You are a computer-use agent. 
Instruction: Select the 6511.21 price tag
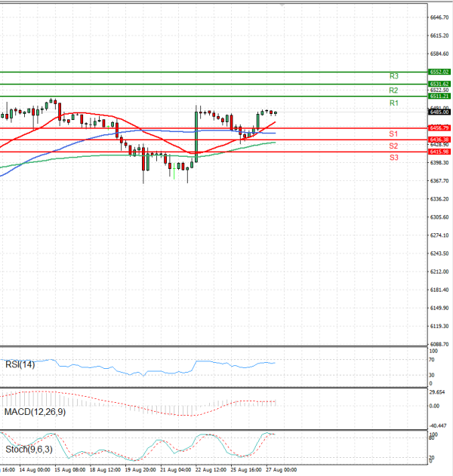click(x=439, y=97)
